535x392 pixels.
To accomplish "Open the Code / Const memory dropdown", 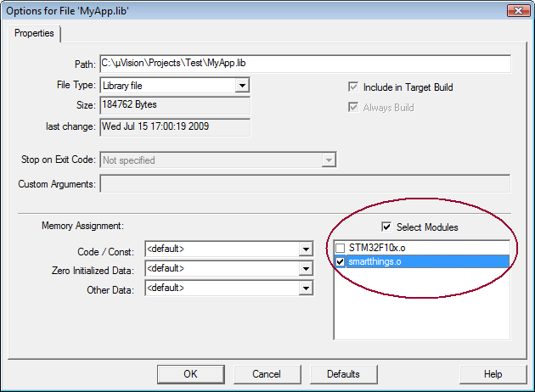I will point(306,249).
